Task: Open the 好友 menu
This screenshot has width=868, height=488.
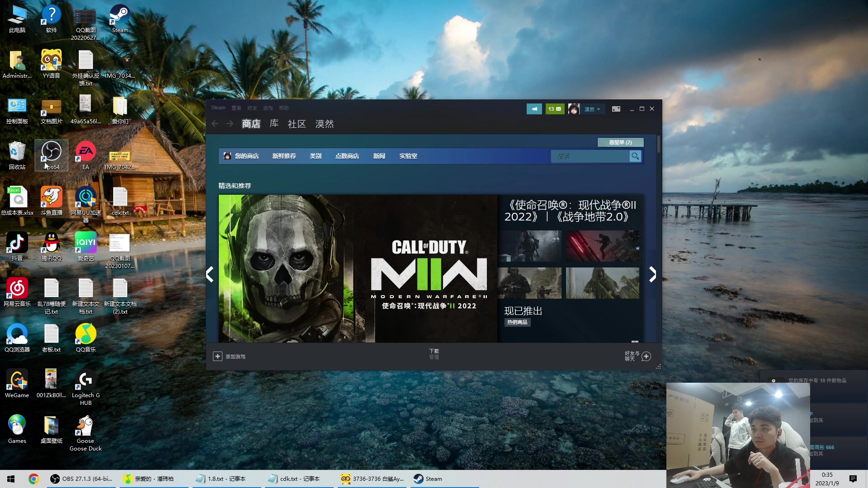Action: point(252,108)
